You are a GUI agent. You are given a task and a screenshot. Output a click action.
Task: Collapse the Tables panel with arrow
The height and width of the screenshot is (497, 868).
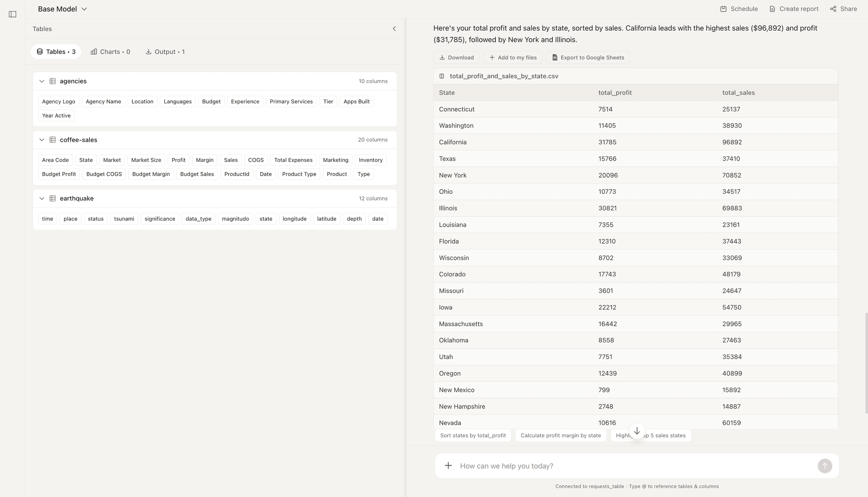(x=394, y=29)
